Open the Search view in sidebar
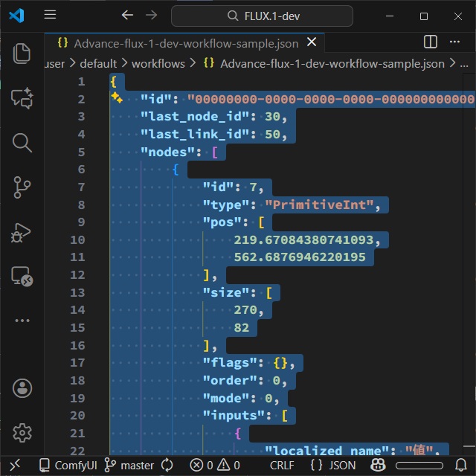Viewport: 476px width, 476px height. click(22, 143)
